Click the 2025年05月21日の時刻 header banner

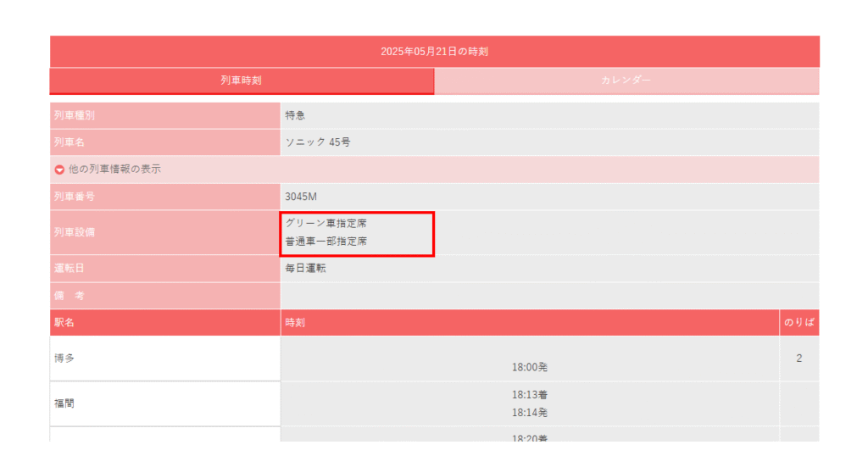(x=435, y=52)
